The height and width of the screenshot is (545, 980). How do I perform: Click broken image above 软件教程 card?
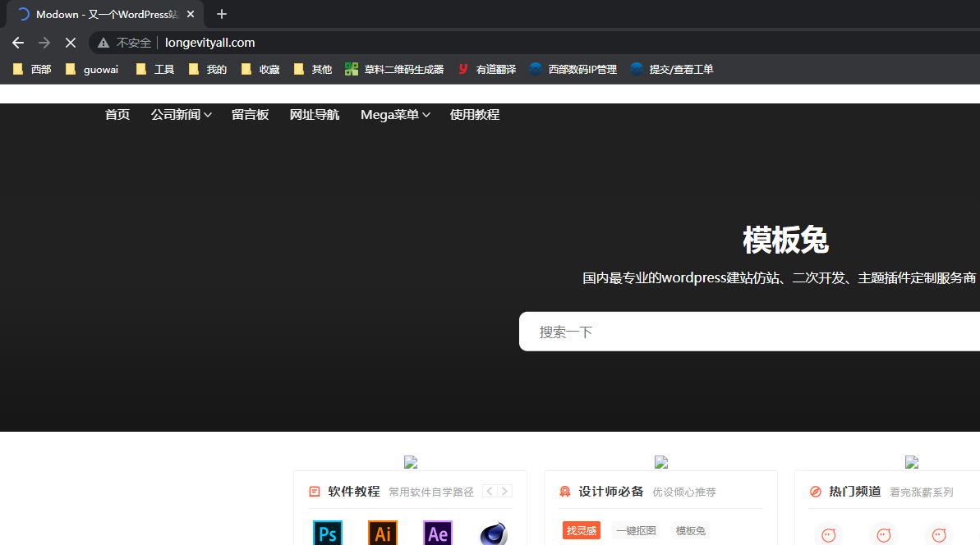click(411, 462)
